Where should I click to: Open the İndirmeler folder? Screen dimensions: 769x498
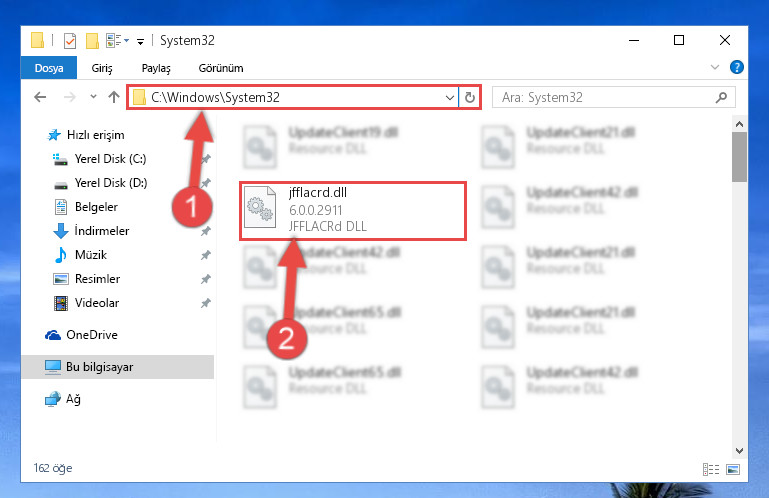click(102, 231)
